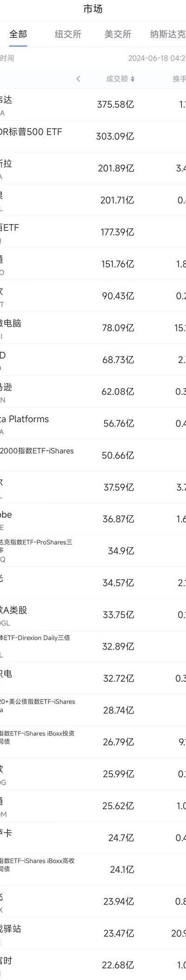Image resolution: width=186 pixels, height=980 pixels.
Task: Select the ProShares 指数ETF row
Action: coord(93,551)
